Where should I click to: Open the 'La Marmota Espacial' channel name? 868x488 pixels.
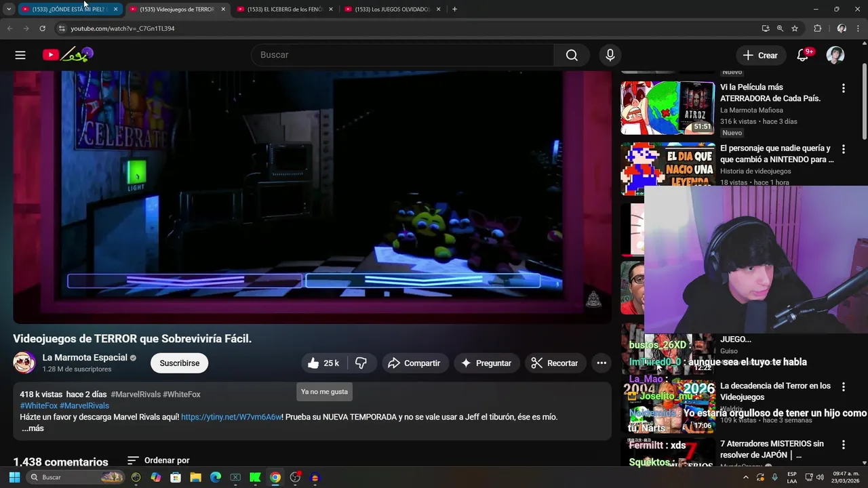(x=85, y=357)
